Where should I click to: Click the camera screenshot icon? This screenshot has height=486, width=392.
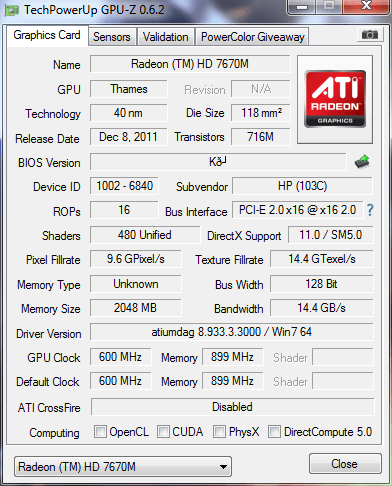pos(369,34)
